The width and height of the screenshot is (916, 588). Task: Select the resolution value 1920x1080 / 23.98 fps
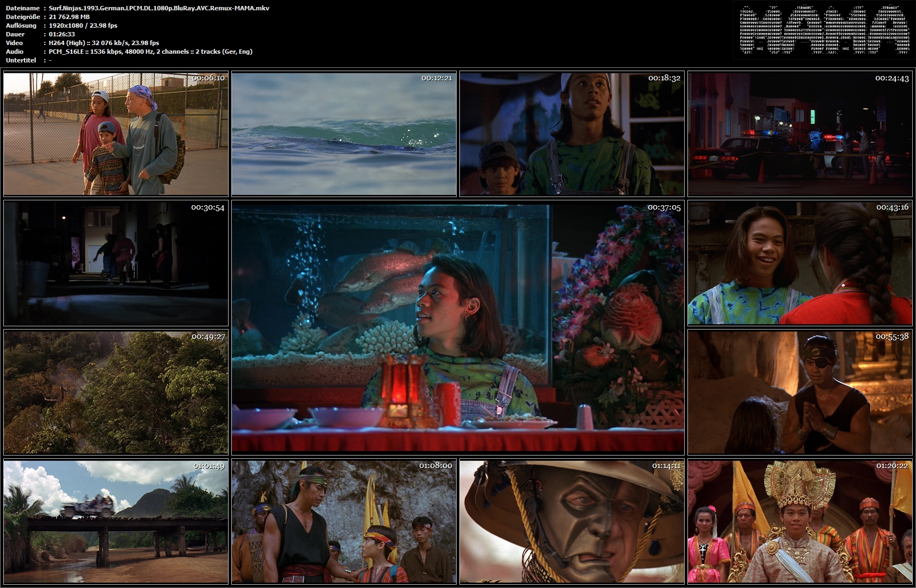pyautogui.click(x=83, y=26)
